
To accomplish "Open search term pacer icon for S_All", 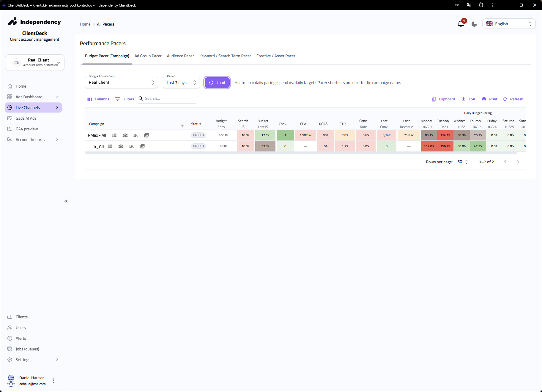I will click(132, 146).
